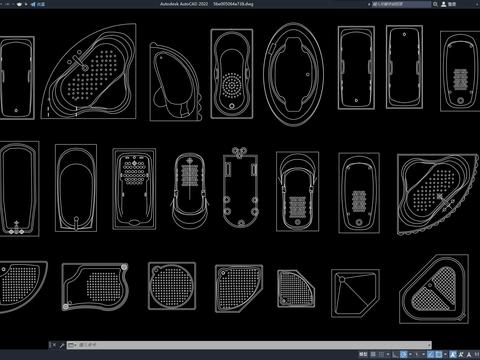480x360 pixels.
Task: Click the help search input field
Action: [402, 4]
